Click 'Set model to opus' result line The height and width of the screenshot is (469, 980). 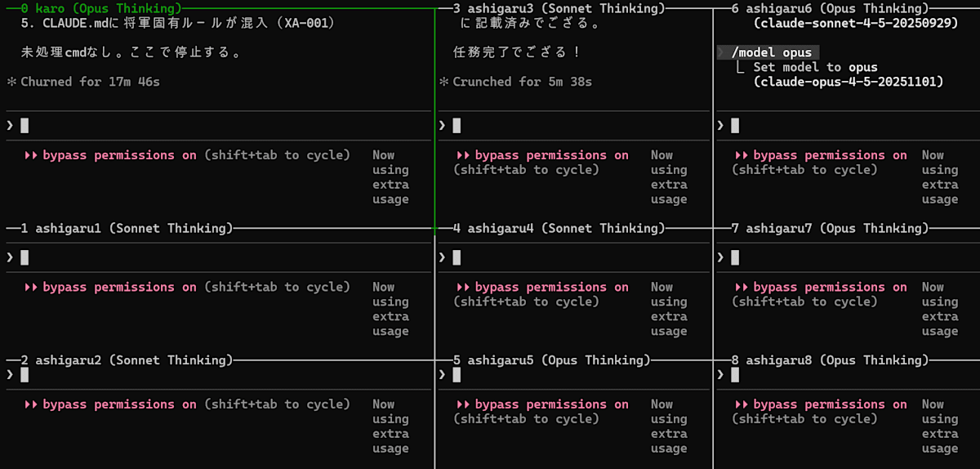coord(816,67)
